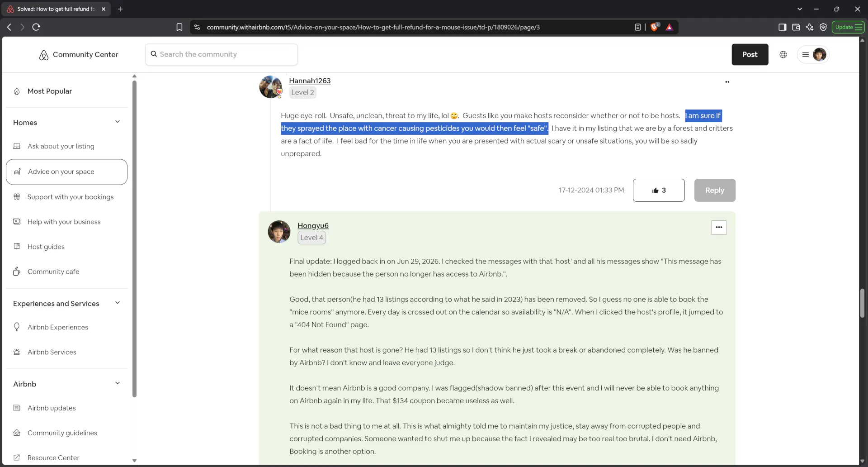
Task: Click the user avatar in header
Action: pyautogui.click(x=819, y=54)
